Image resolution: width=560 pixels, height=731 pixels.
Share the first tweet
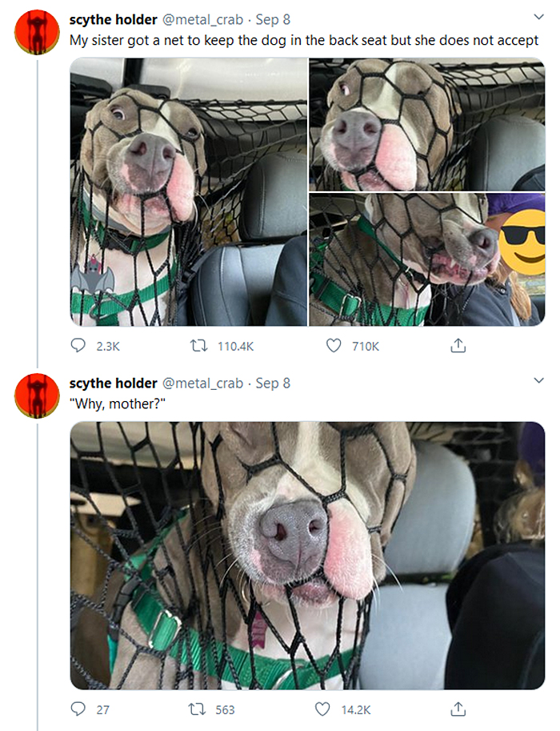(x=458, y=346)
